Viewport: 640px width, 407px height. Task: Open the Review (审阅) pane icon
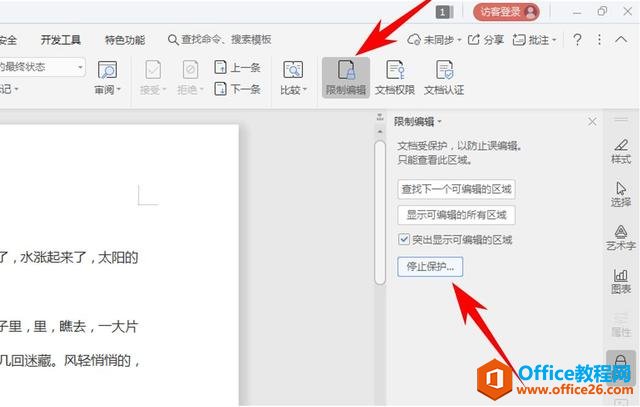[x=107, y=70]
